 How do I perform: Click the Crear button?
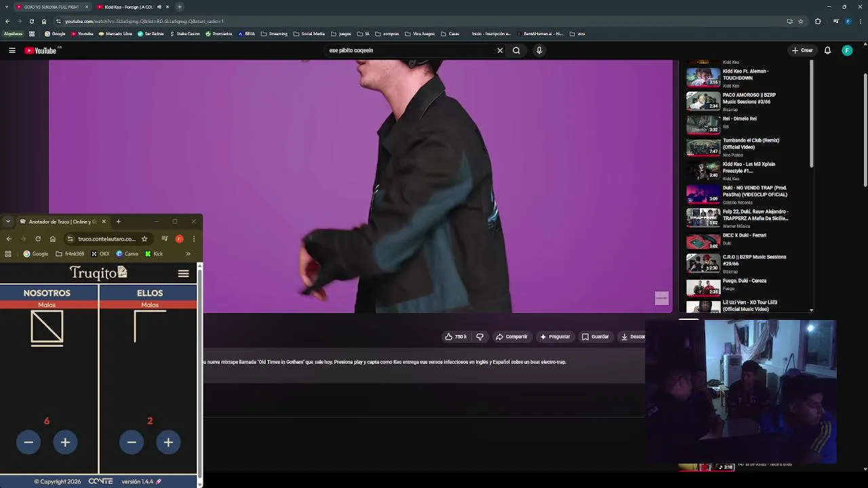coord(802,50)
